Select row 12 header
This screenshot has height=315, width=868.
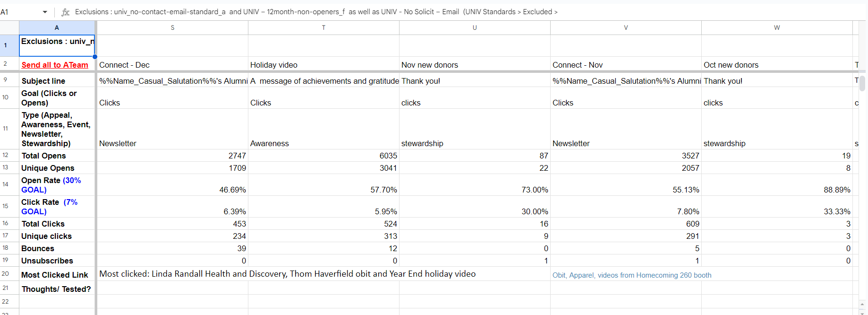(x=6, y=156)
